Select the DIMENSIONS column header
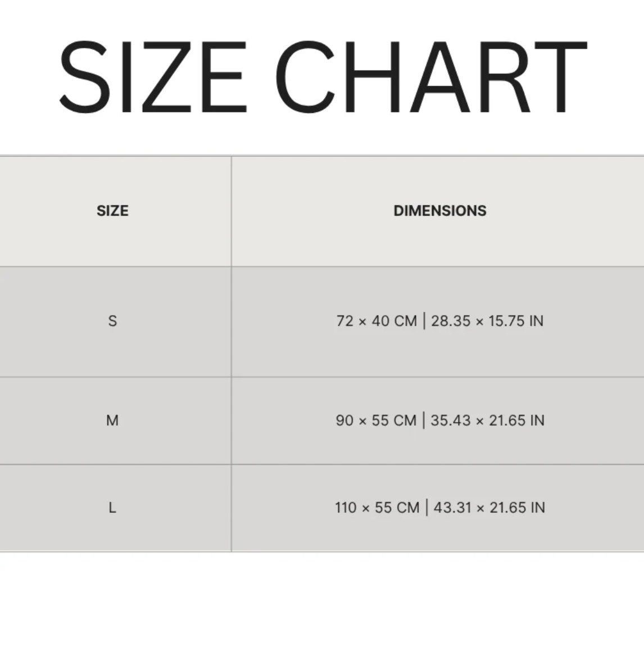Viewport: 644px width, 651px height. (x=440, y=211)
